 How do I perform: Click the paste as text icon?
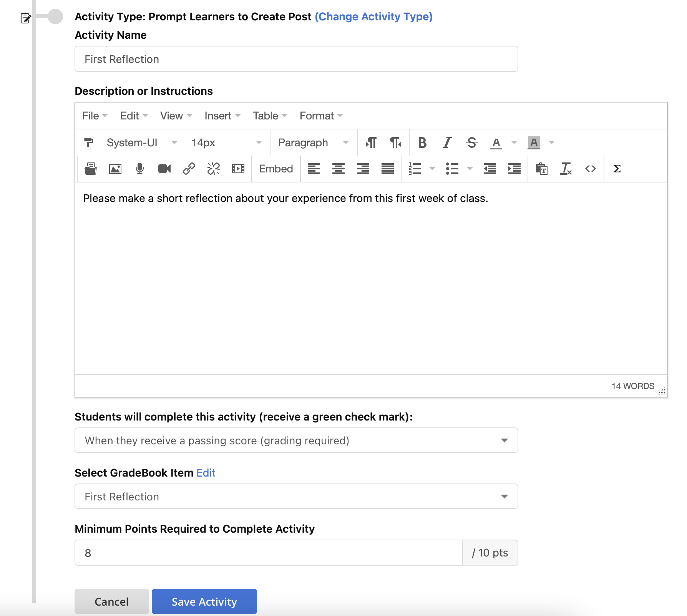pyautogui.click(x=542, y=169)
